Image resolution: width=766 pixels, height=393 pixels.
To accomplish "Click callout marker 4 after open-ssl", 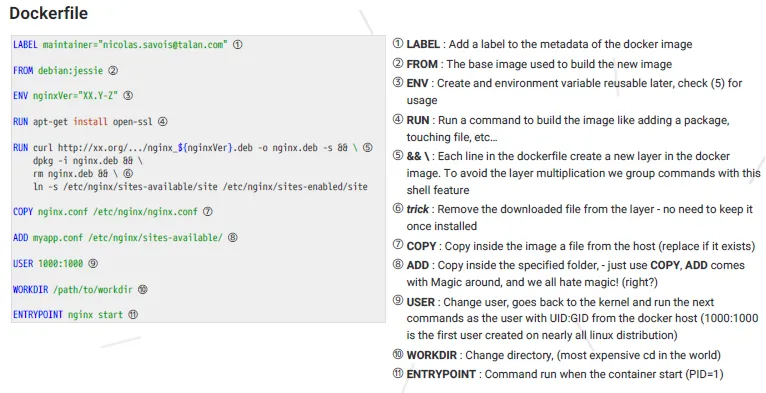I will click(163, 121).
